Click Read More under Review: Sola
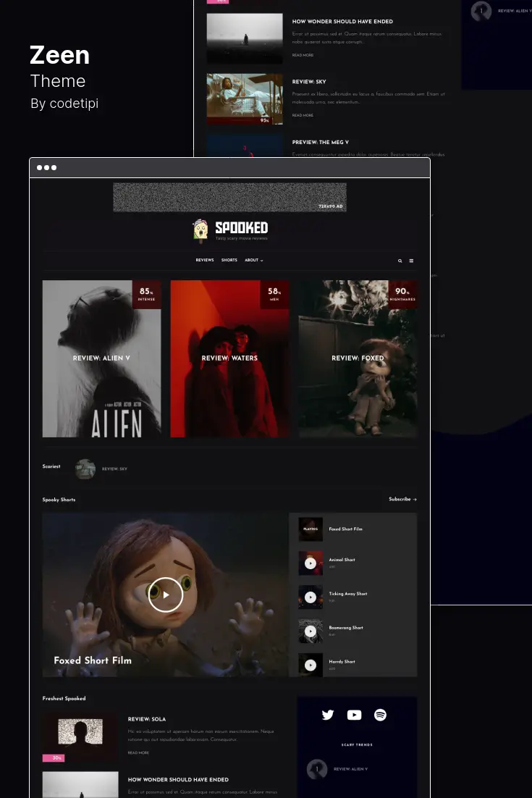The image size is (532, 798). [138, 752]
